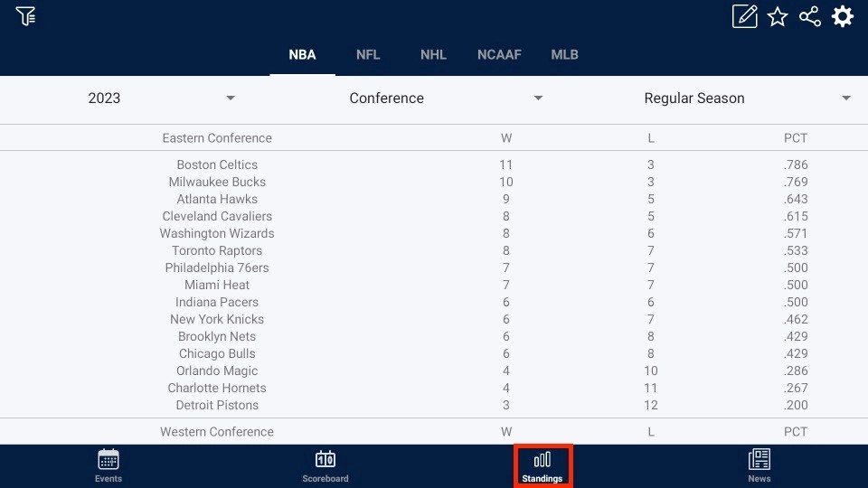This screenshot has height=488, width=868.
Task: Select the Washington Wizards row
Action: (434, 233)
